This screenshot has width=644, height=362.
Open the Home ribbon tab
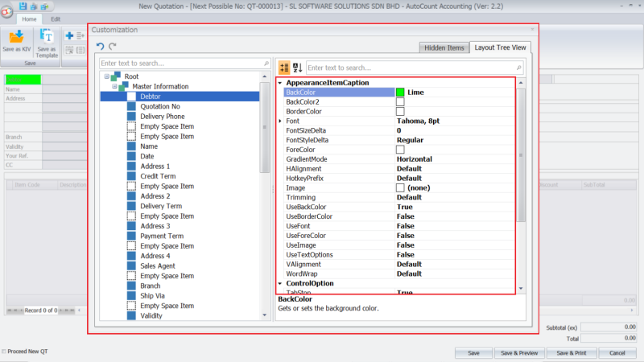pyautogui.click(x=29, y=19)
